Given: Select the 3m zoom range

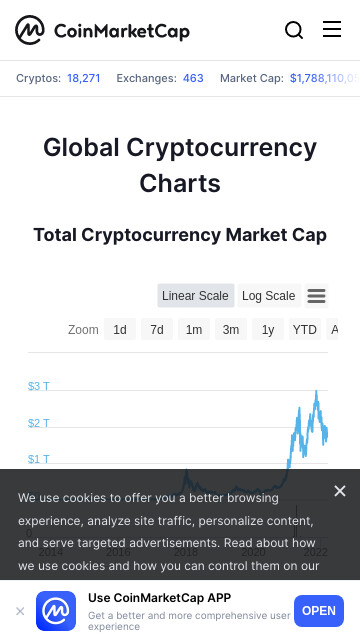Looking at the screenshot, I should (x=231, y=329).
